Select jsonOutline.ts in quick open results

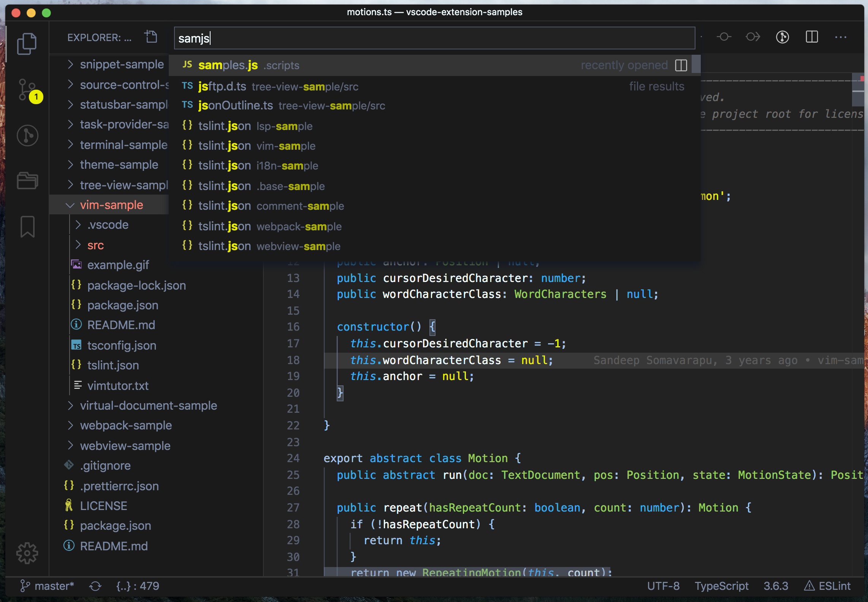point(236,106)
